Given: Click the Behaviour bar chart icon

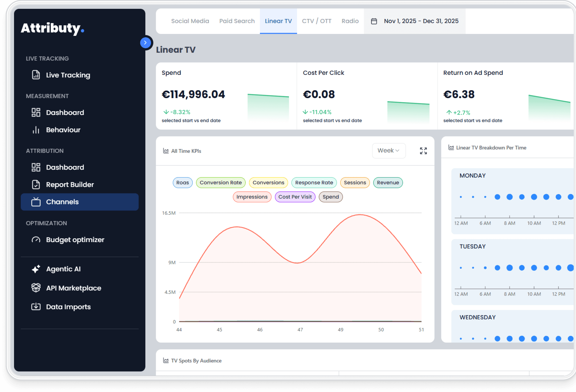Looking at the screenshot, I should click(36, 130).
